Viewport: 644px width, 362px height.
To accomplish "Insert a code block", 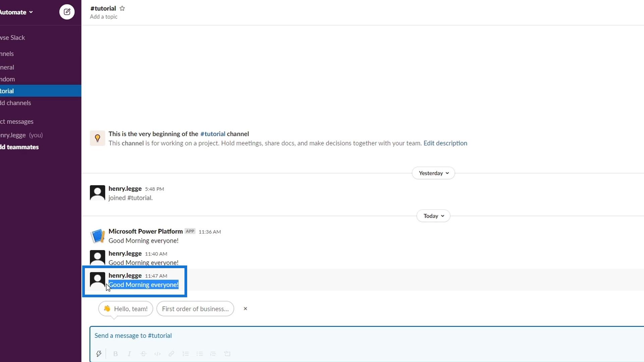I will [227, 354].
